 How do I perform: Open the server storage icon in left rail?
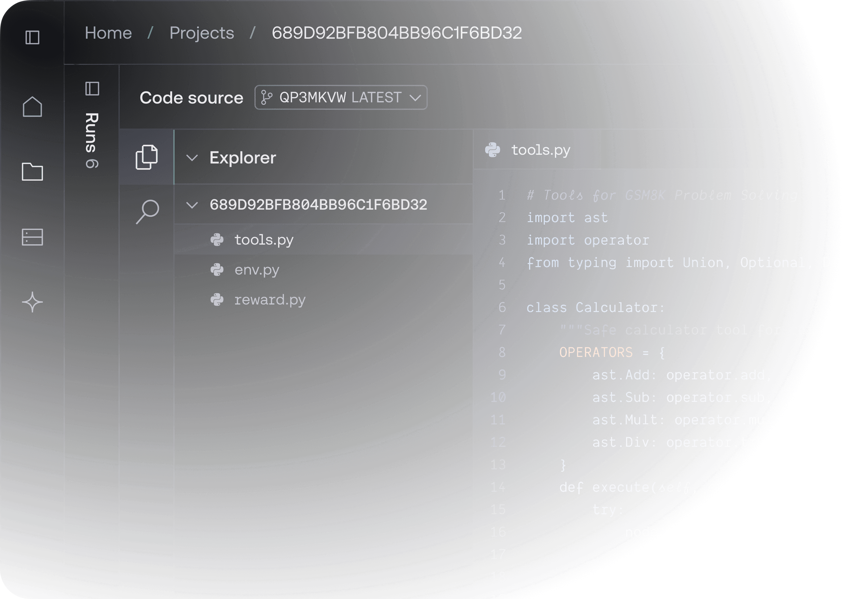click(x=32, y=237)
